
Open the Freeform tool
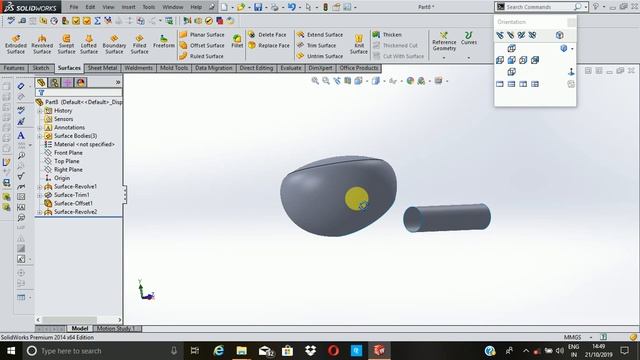[x=164, y=42]
